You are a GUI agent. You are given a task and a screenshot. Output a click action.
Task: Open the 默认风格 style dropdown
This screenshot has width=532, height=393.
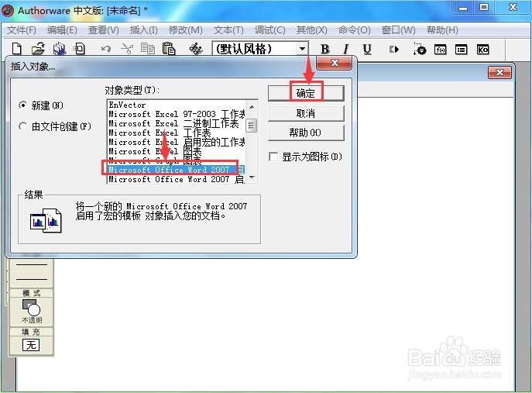302,49
